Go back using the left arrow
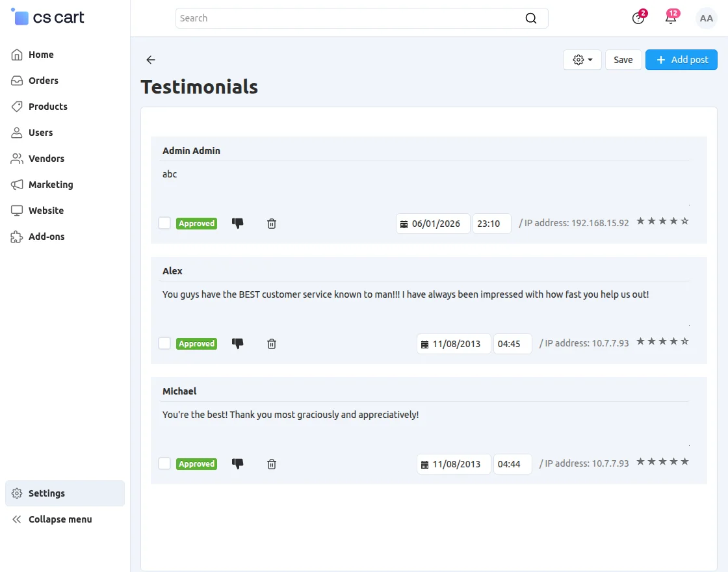This screenshot has height=572, width=728. (150, 59)
